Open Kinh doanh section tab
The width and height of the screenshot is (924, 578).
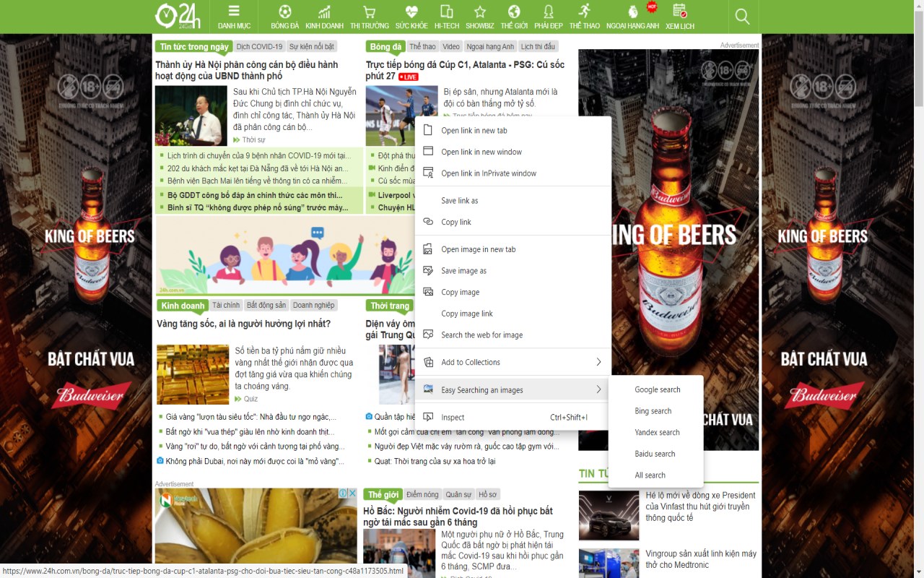point(183,306)
